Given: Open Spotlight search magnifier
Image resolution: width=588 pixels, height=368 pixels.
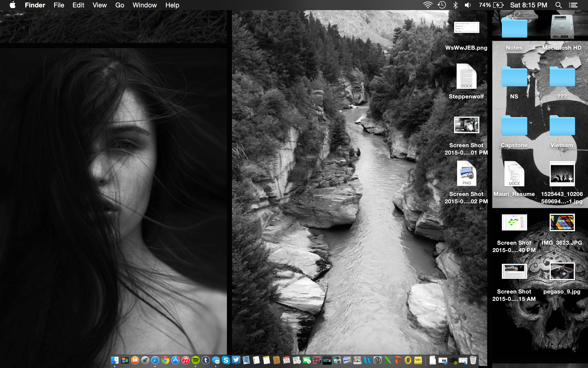Looking at the screenshot, I should pyautogui.click(x=558, y=5).
